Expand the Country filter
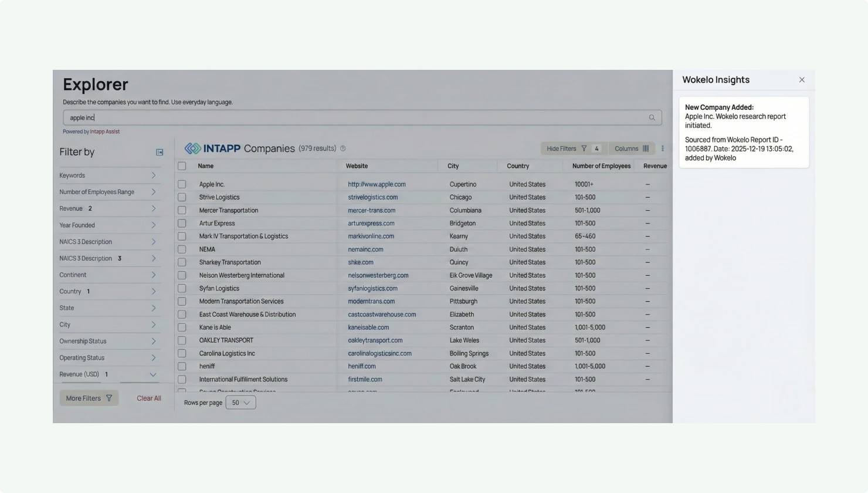The width and height of the screenshot is (868, 493). [x=108, y=292]
